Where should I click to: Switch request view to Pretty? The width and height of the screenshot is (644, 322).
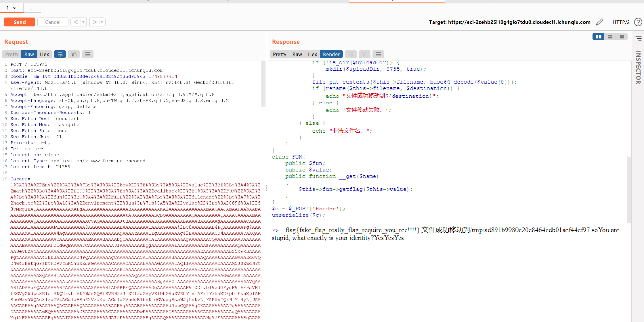[x=12, y=54]
